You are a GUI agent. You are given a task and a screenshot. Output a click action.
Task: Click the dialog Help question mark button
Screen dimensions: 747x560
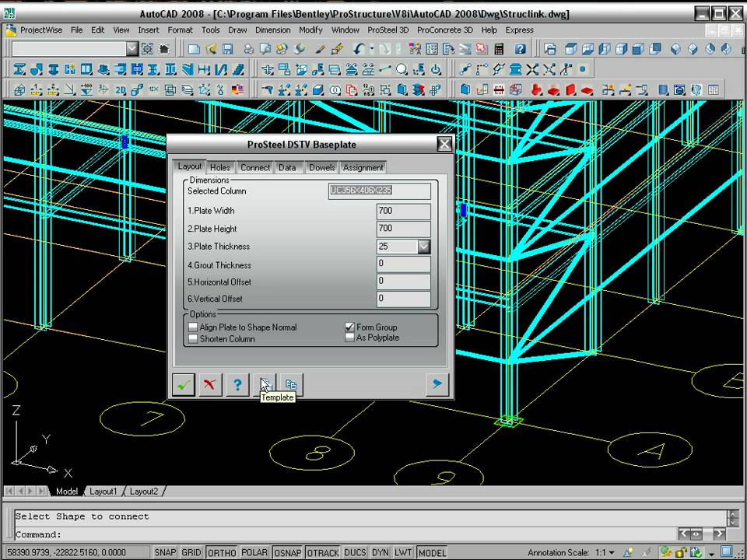237,383
